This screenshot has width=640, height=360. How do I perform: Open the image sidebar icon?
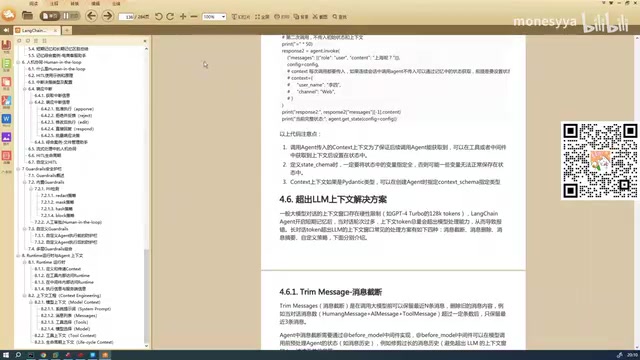[x=7, y=138]
